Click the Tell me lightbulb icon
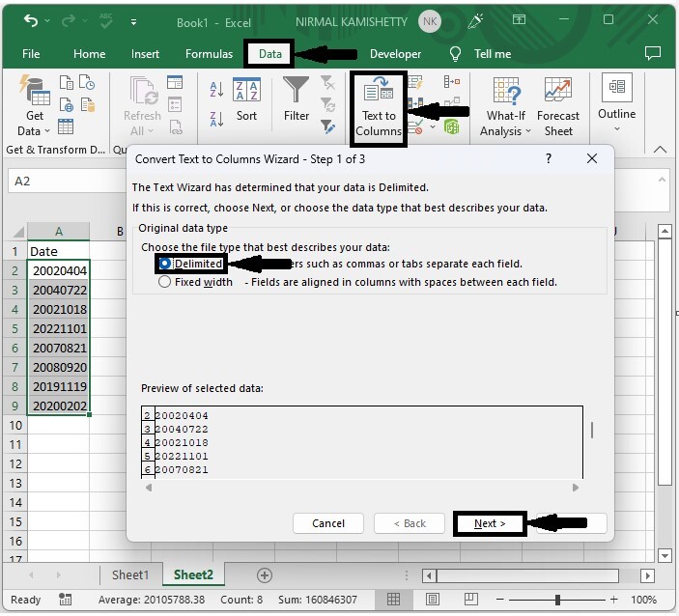 (455, 54)
